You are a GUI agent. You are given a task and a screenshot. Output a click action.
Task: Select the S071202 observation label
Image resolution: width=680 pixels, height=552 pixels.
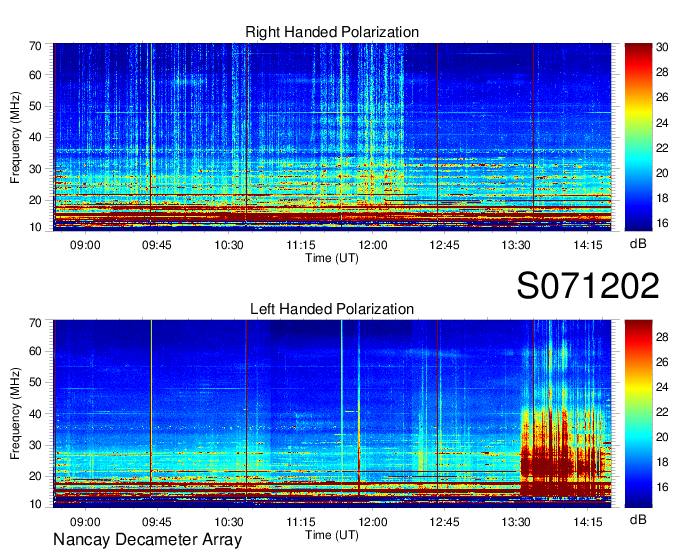588,285
